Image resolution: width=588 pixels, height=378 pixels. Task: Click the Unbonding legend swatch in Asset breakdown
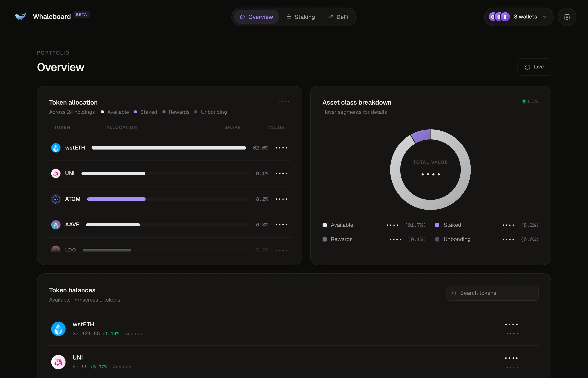coord(437,239)
